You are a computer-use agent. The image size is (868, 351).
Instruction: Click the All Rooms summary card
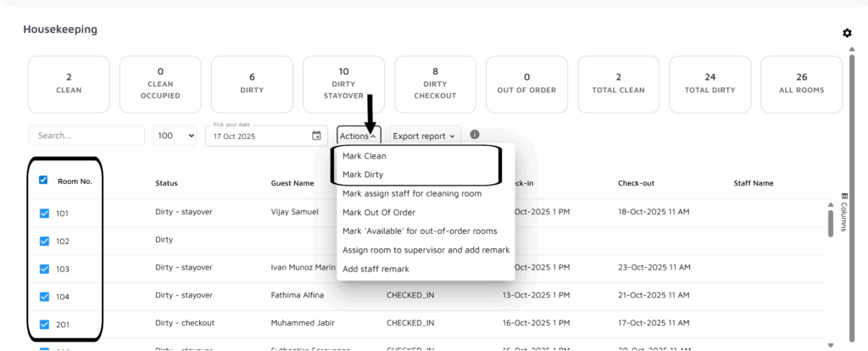pos(801,83)
